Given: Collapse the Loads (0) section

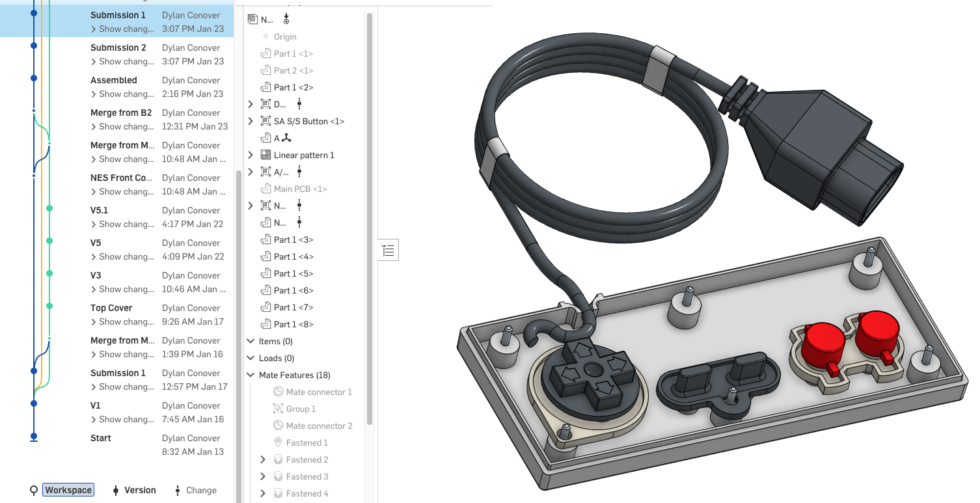Looking at the screenshot, I should [x=251, y=358].
